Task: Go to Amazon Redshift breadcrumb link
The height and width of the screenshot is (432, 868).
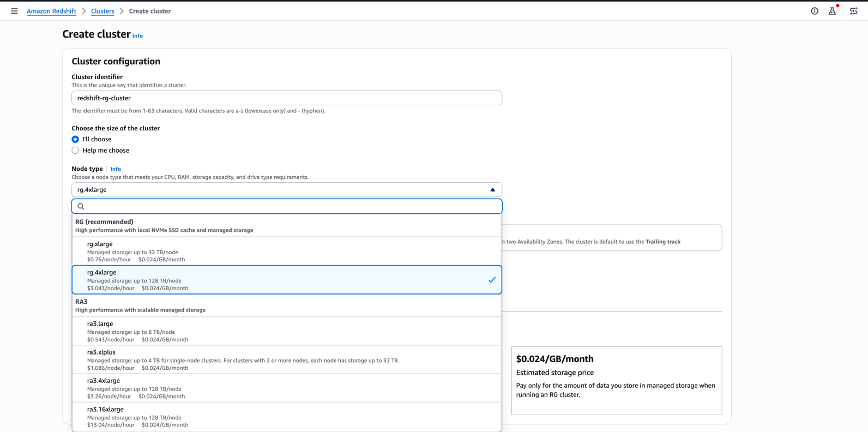Action: [x=51, y=11]
